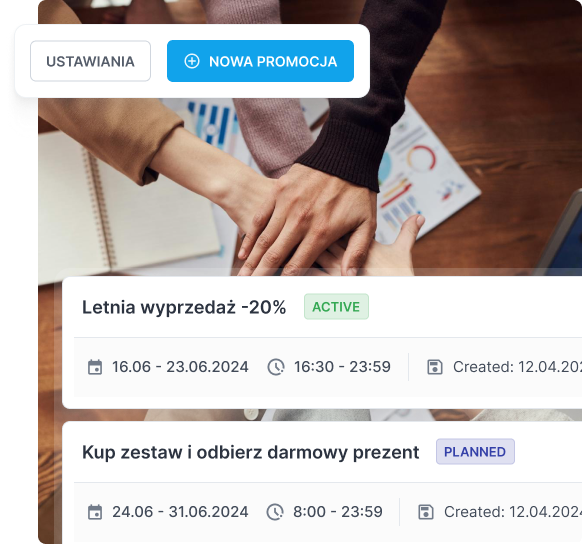Click calendar icon beside 24.06 - 31.06.2024
582x544 pixels.
(95, 512)
